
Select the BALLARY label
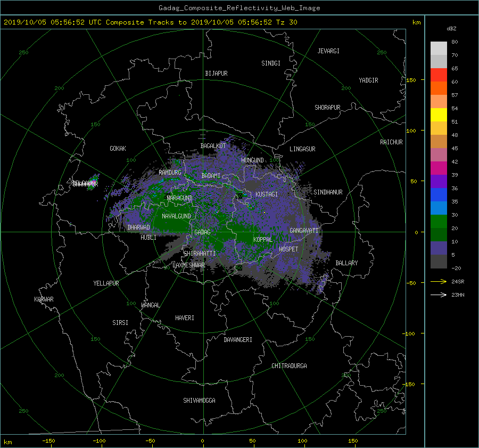click(x=346, y=263)
